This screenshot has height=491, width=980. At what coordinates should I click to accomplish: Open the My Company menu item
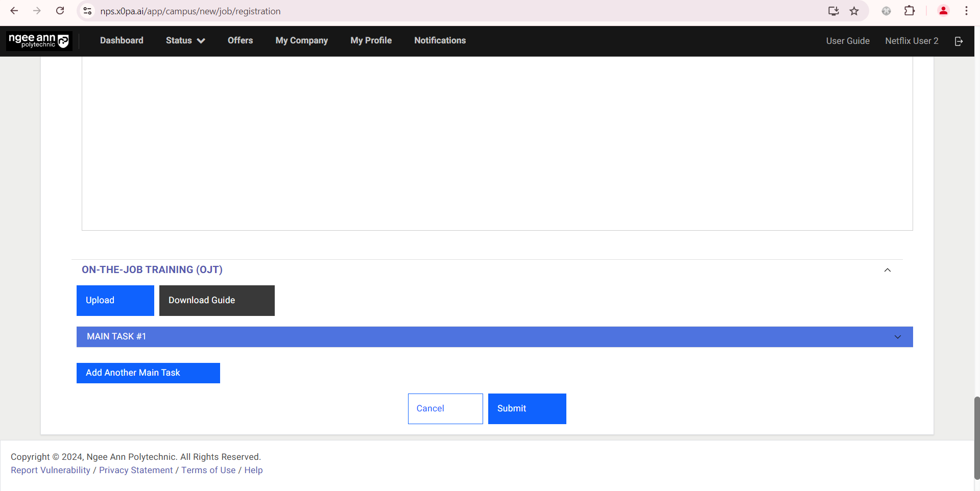click(x=301, y=41)
